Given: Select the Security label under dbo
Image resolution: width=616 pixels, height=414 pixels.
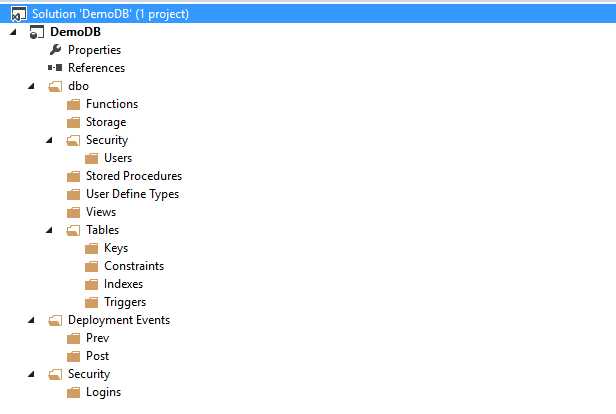Looking at the screenshot, I should (107, 140).
